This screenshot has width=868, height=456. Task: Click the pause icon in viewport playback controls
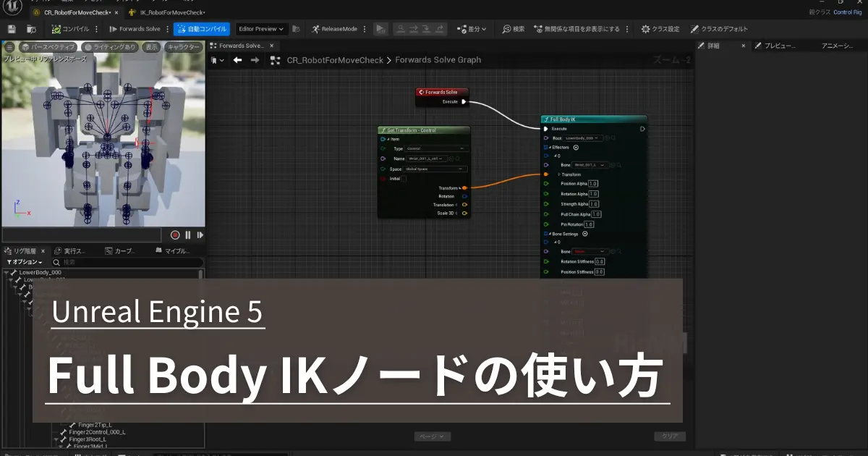pos(187,235)
